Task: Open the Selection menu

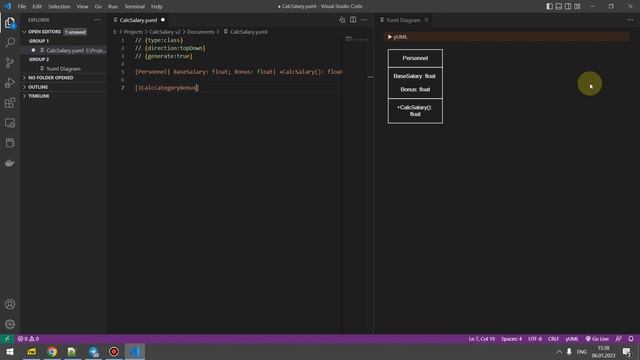Action: tap(59, 6)
